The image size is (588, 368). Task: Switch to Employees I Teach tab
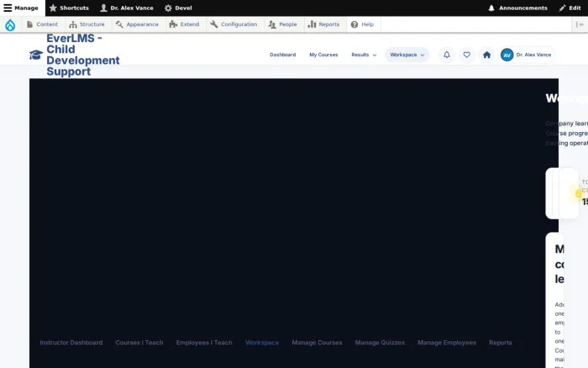204,343
